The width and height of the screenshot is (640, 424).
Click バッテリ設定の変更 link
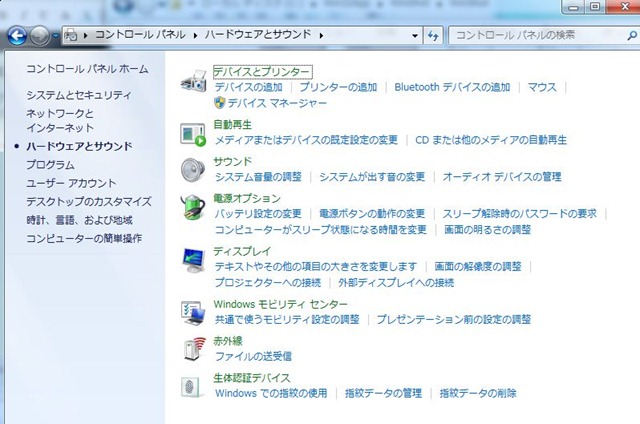[258, 214]
